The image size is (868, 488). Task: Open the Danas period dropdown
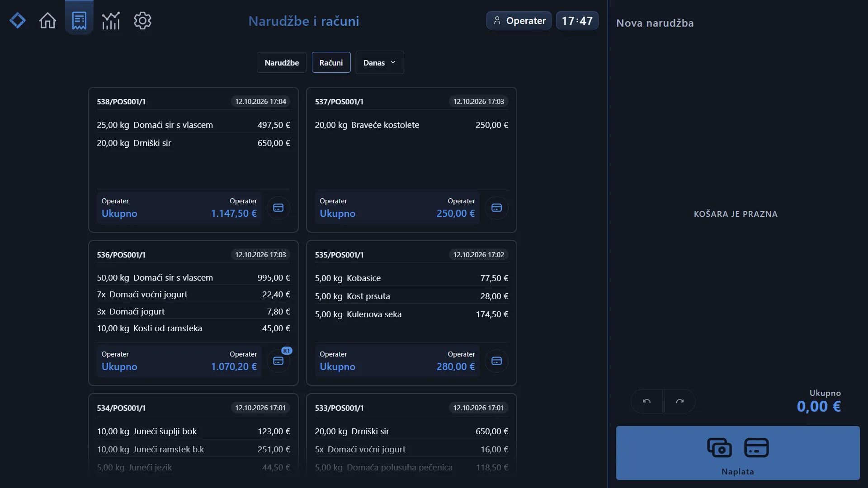click(380, 63)
